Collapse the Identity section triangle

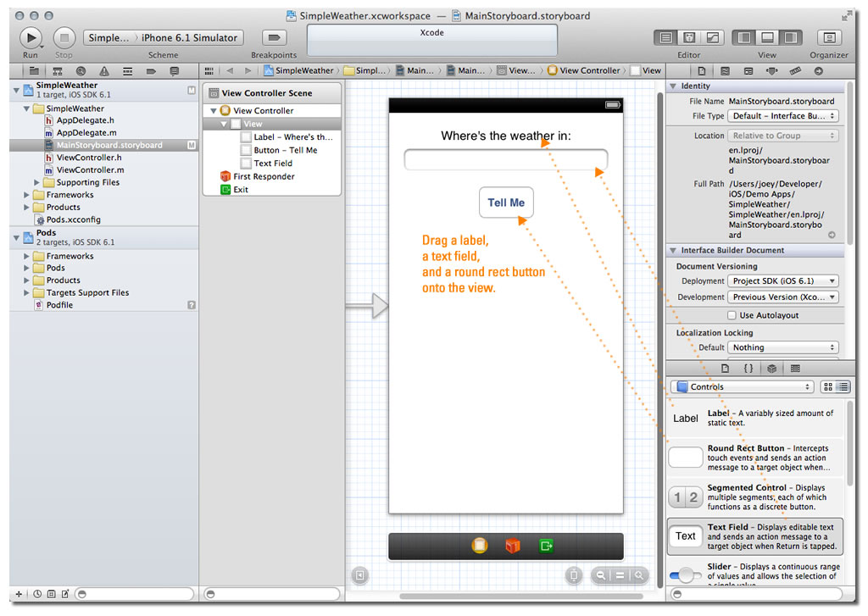pos(673,86)
